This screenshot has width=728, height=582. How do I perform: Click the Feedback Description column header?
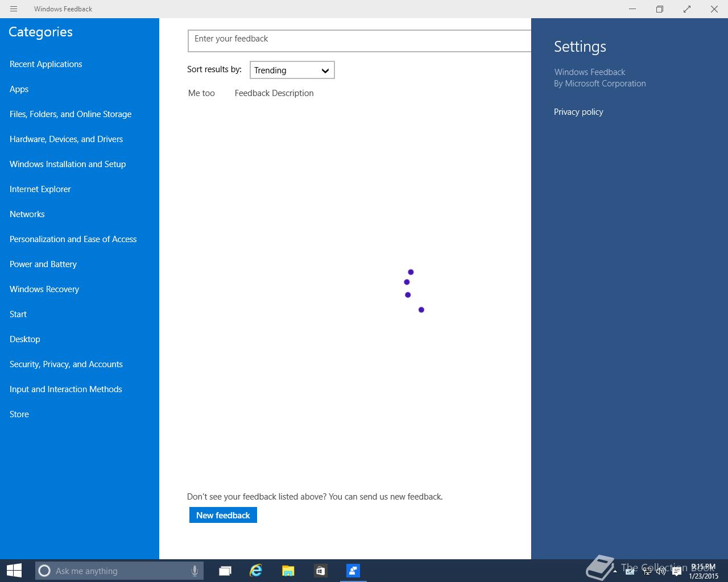(274, 93)
